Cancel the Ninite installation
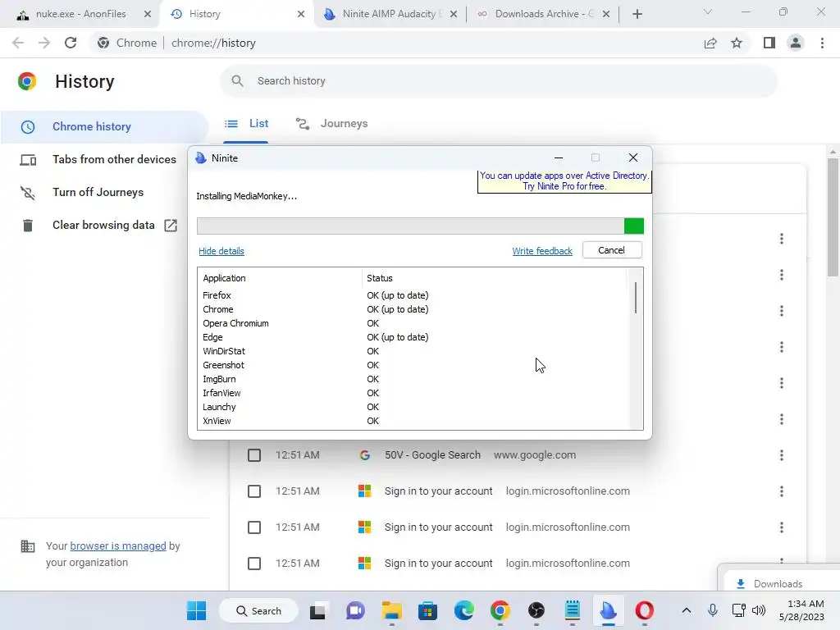 pos(612,250)
